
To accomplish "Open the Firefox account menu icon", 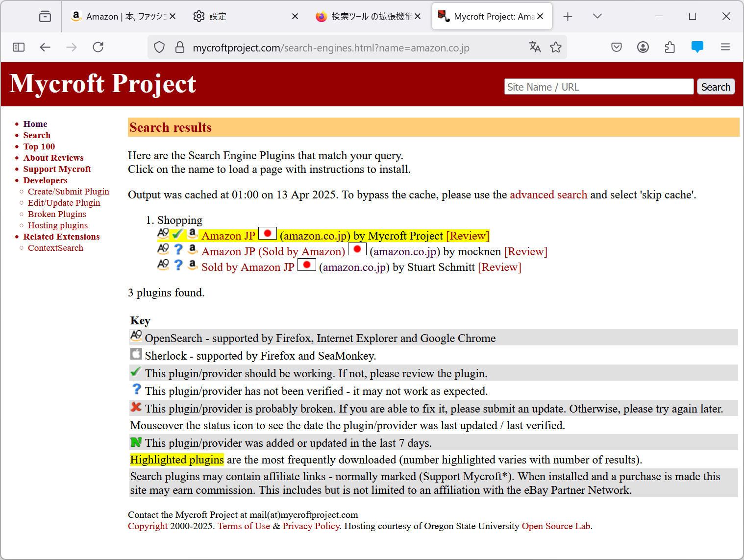I will pyautogui.click(x=643, y=47).
